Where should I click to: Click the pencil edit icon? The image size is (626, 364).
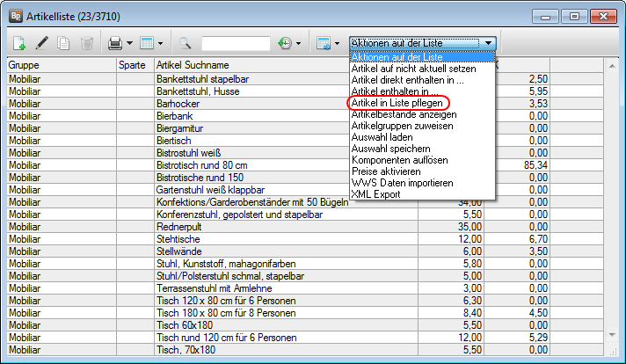tap(42, 42)
